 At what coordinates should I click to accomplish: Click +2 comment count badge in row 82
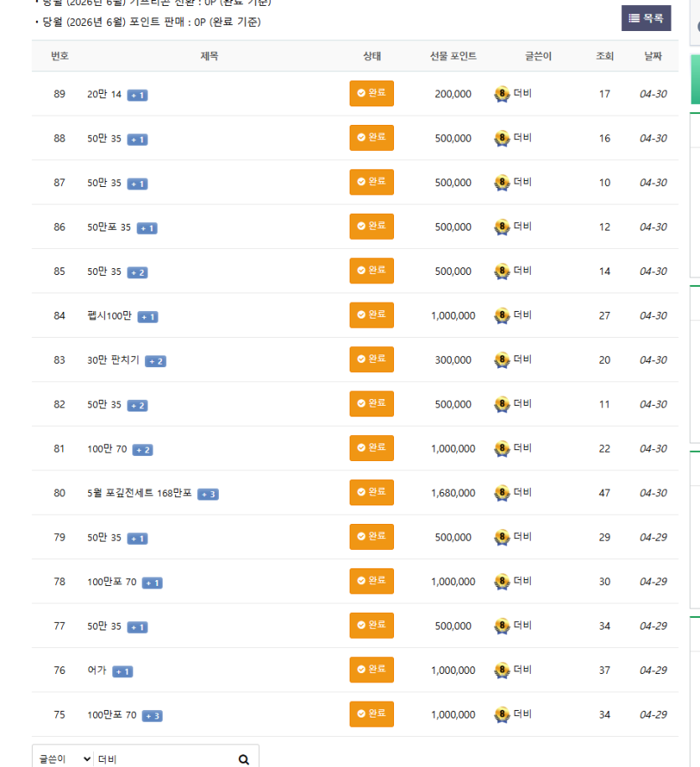pos(137,406)
